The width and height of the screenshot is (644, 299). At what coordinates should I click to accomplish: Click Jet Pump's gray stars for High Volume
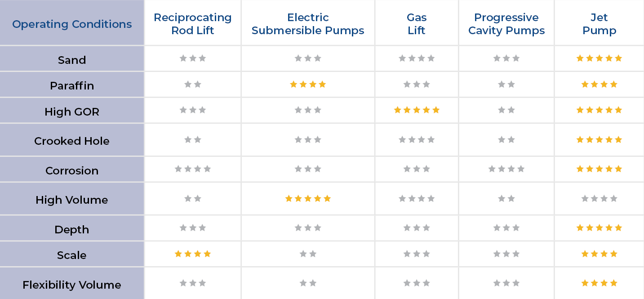pyautogui.click(x=599, y=199)
